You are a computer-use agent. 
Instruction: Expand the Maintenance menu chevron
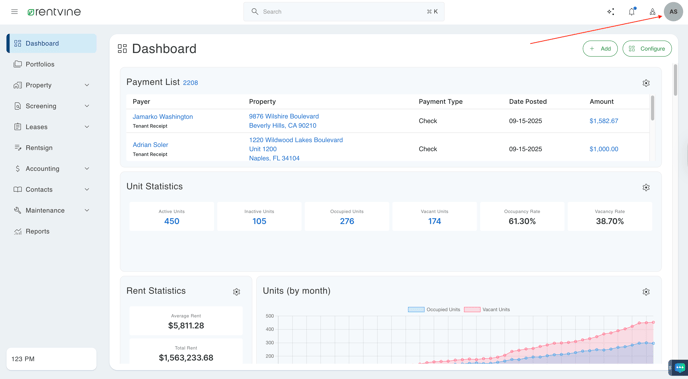[87, 210]
